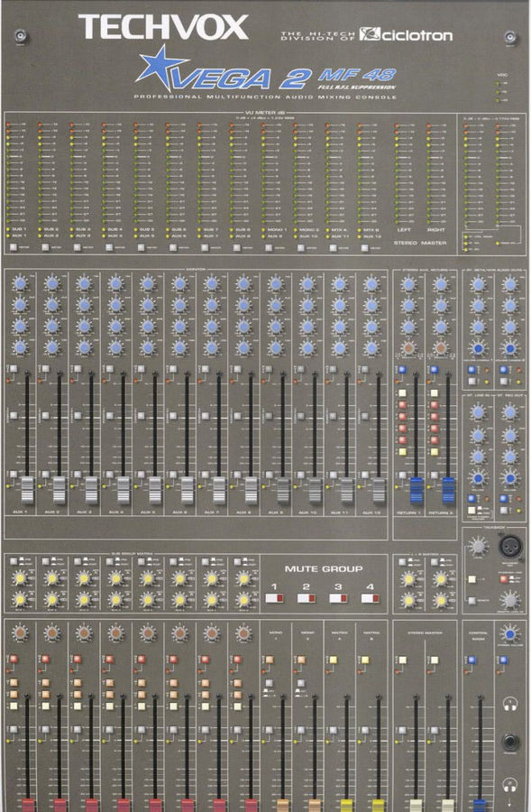Push the blue button above Control Room fader
Viewport: 531px width, 812px height.
(471, 660)
